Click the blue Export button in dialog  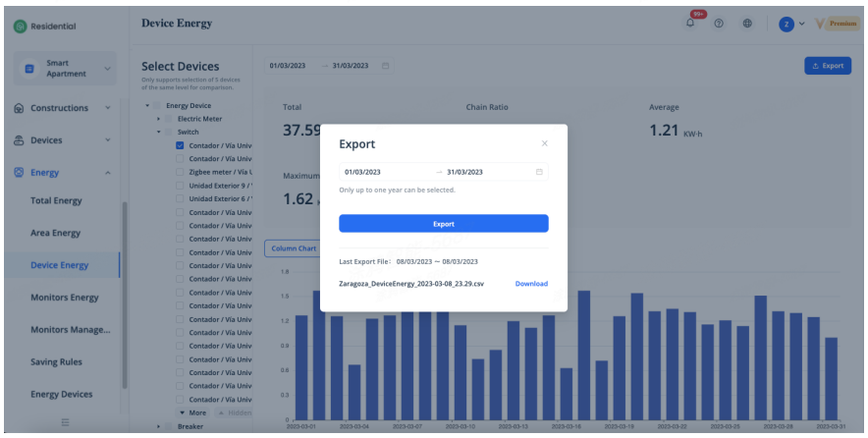coord(444,224)
